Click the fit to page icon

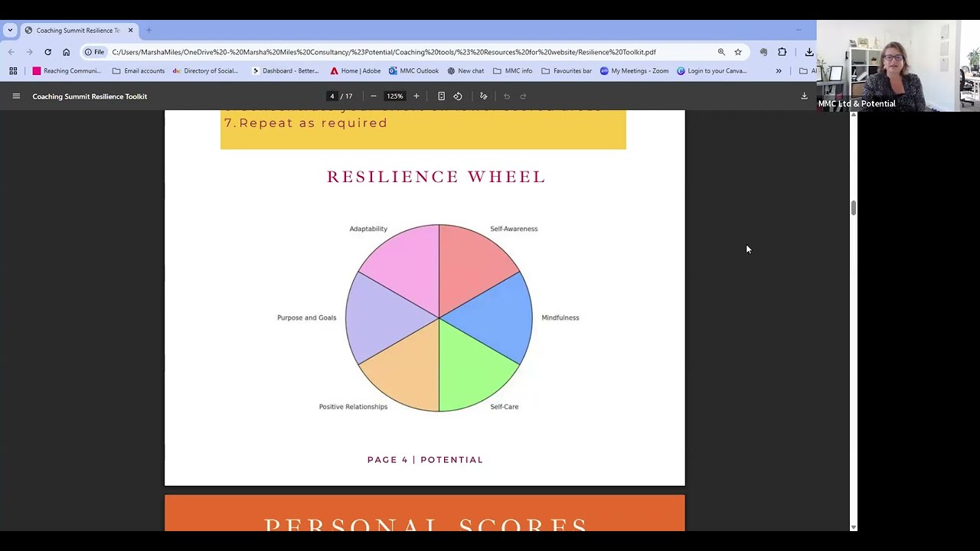(x=441, y=96)
